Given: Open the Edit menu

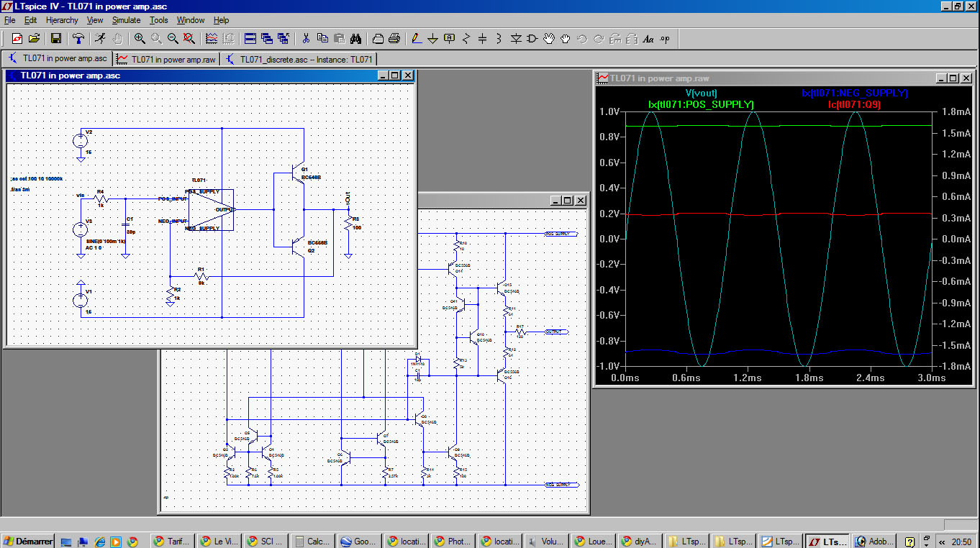Looking at the screenshot, I should [x=30, y=20].
